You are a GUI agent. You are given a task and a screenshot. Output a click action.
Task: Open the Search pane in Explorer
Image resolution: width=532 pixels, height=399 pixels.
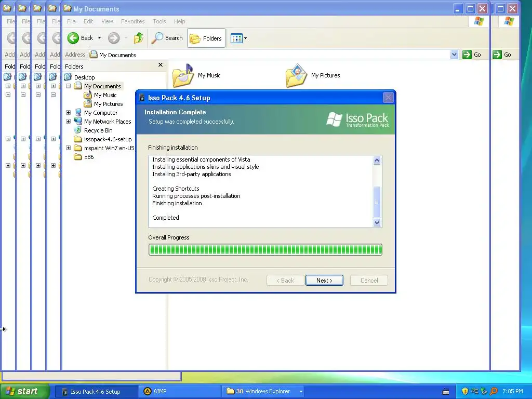[x=167, y=38]
